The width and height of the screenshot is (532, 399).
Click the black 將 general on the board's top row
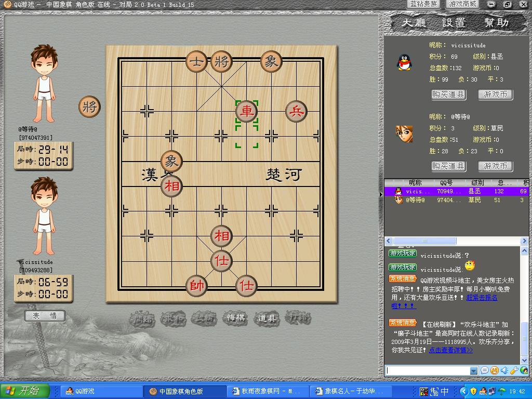coord(221,61)
